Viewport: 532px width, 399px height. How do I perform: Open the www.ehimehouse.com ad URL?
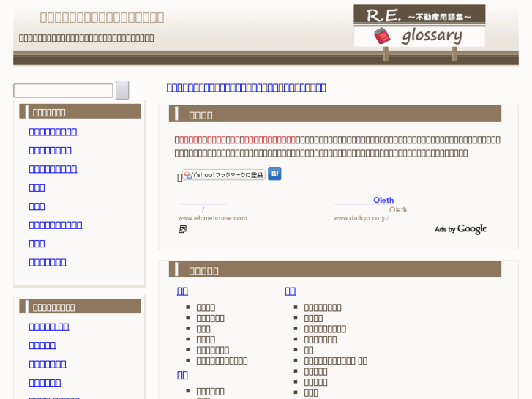click(212, 218)
